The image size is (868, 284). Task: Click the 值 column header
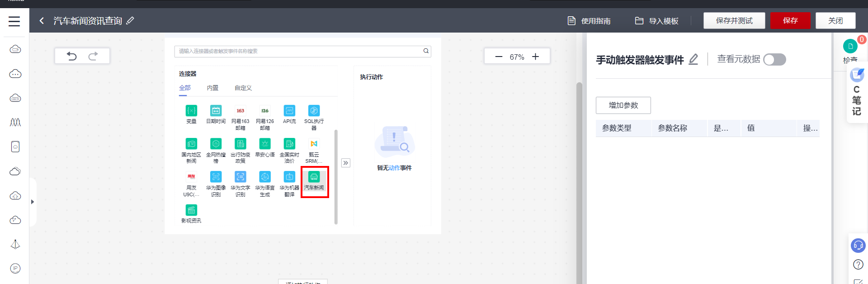click(x=768, y=128)
